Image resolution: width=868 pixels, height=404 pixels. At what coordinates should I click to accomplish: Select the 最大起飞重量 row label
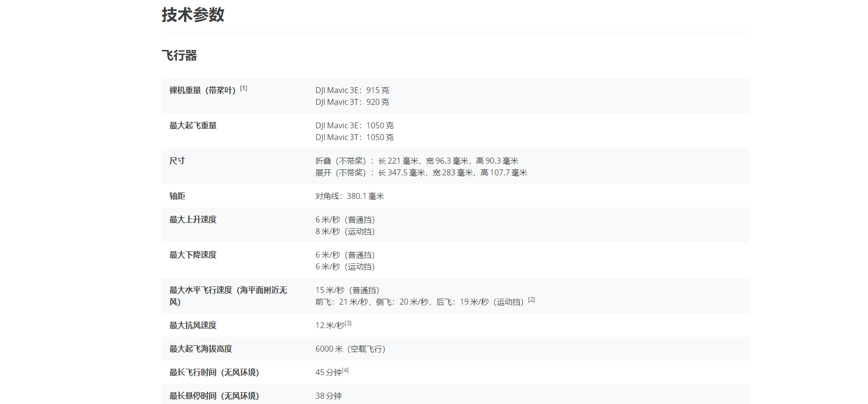pos(193,126)
